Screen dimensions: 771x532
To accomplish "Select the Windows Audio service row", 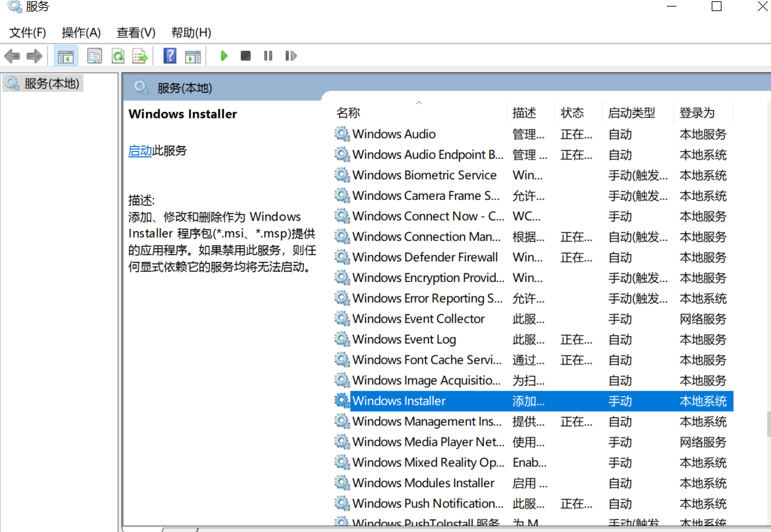I will (x=393, y=133).
